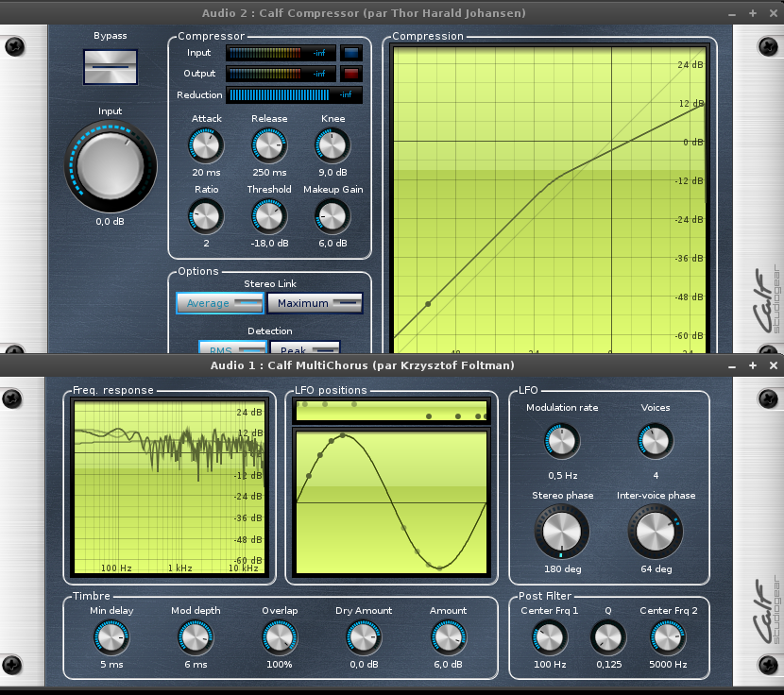Click the red Output clip indicator
784x695 pixels.
click(x=351, y=74)
